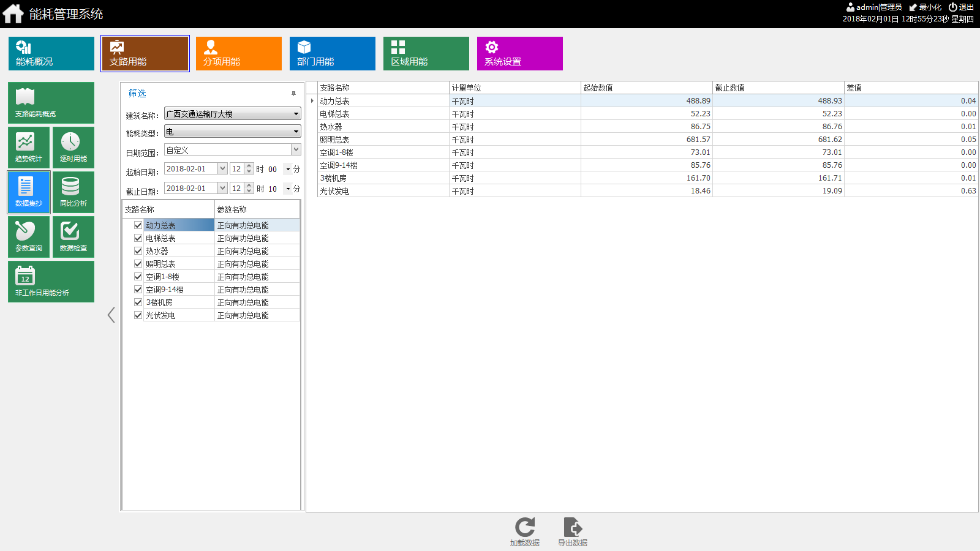Decrease the 截止日期 hour spinner

[249, 191]
